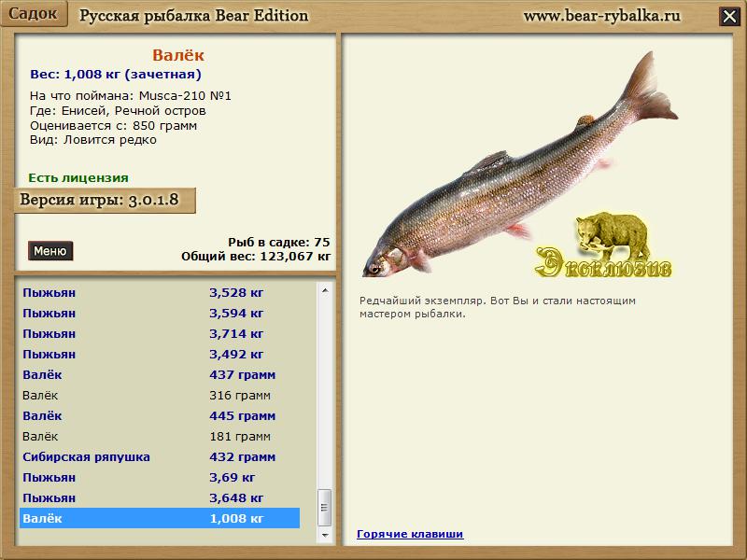Click the fish list scrollbar thumb
This screenshot has height=560, width=747.
(324, 507)
